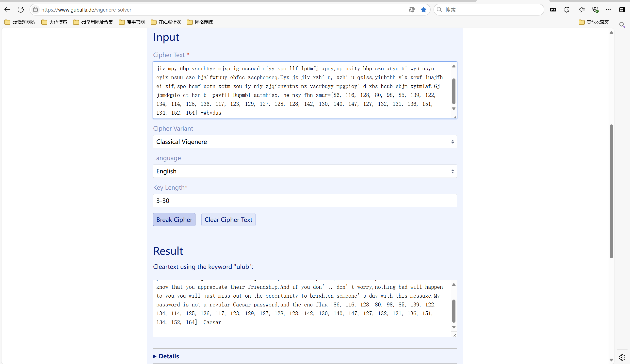Image resolution: width=630 pixels, height=364 pixels.
Task: Go back with the browser back arrow
Action: click(x=7, y=10)
